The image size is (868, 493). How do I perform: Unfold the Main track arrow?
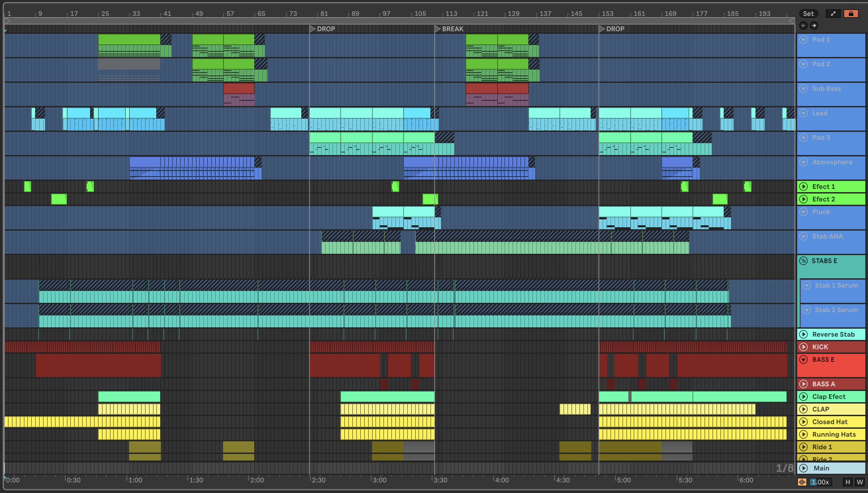click(x=803, y=468)
